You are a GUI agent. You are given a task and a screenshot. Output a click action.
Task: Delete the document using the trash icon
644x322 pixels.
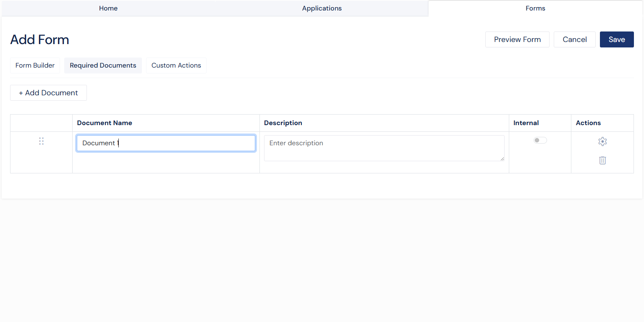tap(602, 160)
